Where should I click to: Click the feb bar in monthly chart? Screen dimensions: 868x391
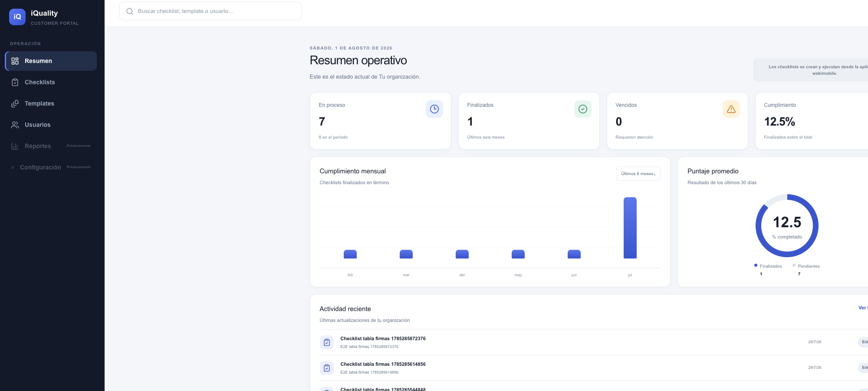[350, 254]
